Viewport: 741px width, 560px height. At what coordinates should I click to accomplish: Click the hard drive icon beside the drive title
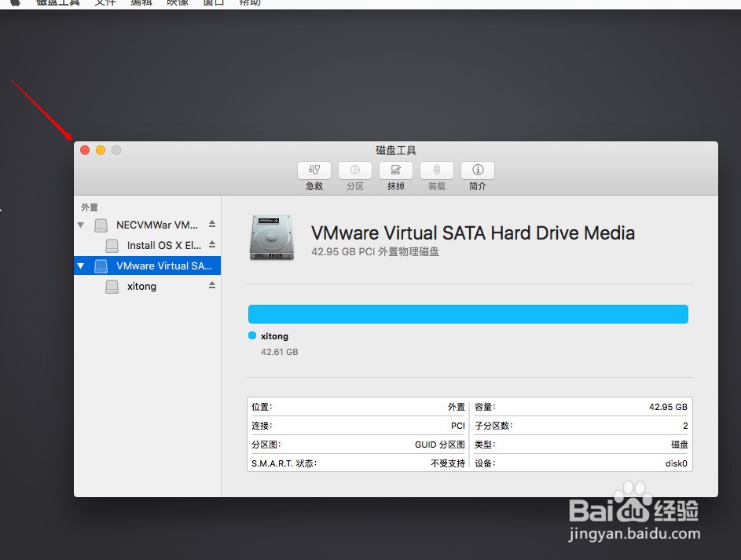coord(271,237)
